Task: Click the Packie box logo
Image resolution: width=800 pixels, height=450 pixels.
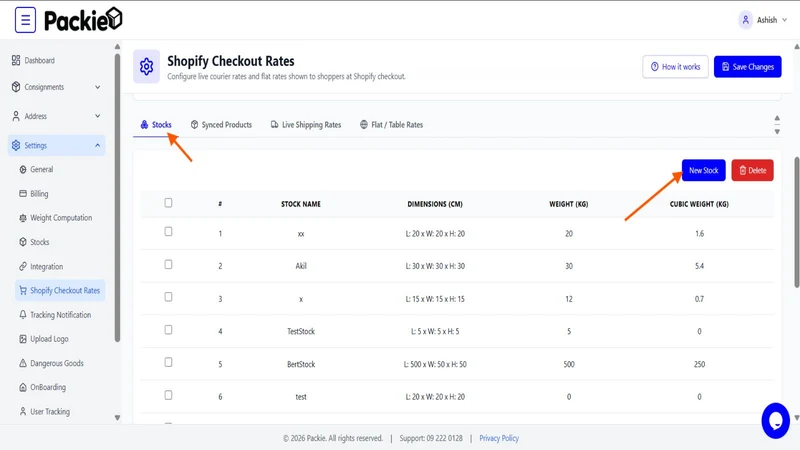Action: (114, 19)
